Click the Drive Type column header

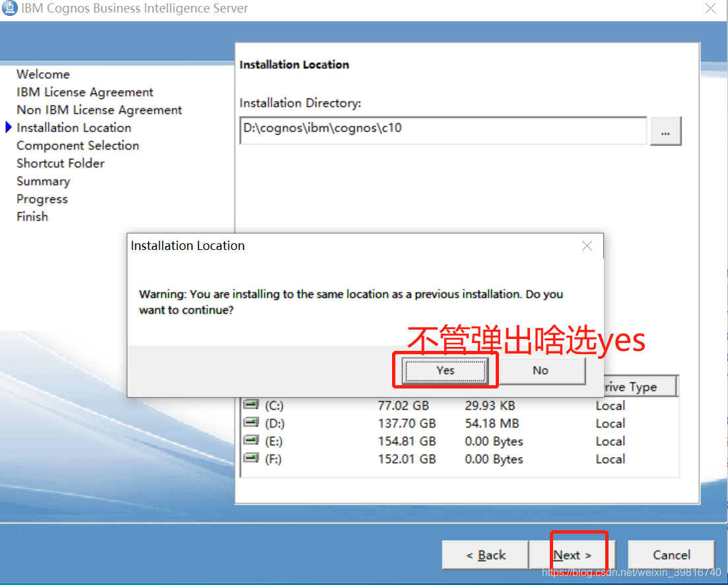(640, 386)
